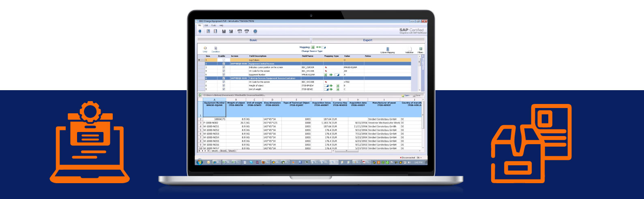Toggle Enable checkbox for Equipment Number row

[223, 75]
